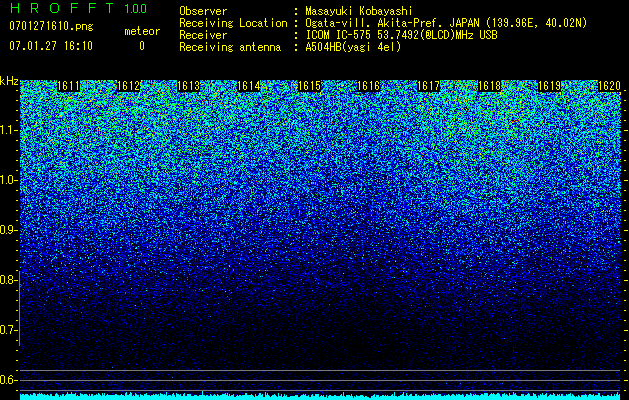
Task: Click the A504HB(yagi 4el) antenna text
Action: 353,47
